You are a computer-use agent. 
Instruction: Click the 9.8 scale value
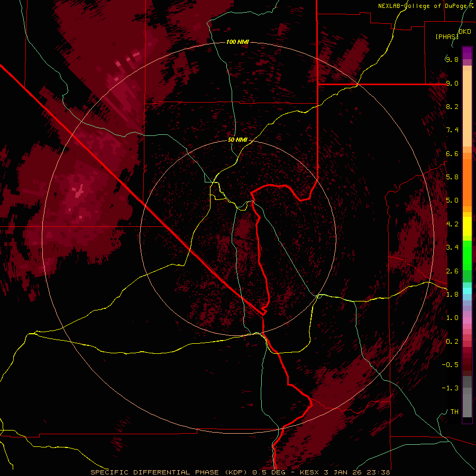[452, 59]
